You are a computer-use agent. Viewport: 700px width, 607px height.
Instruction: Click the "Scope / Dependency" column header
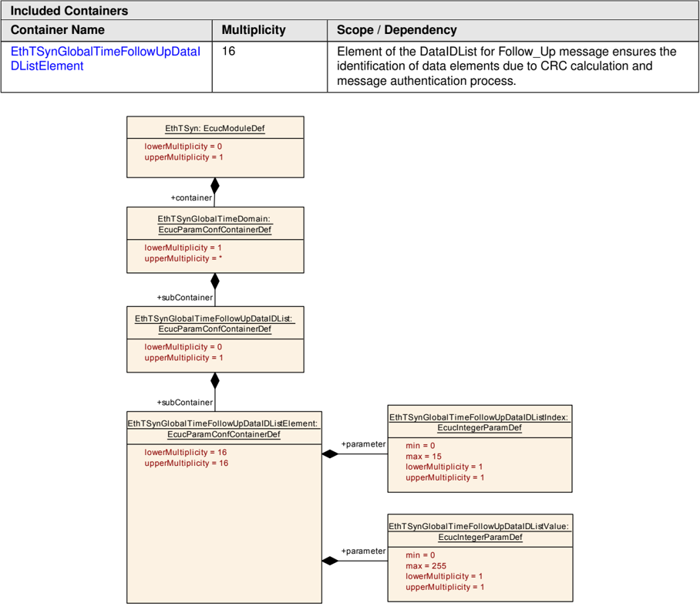coord(397,30)
